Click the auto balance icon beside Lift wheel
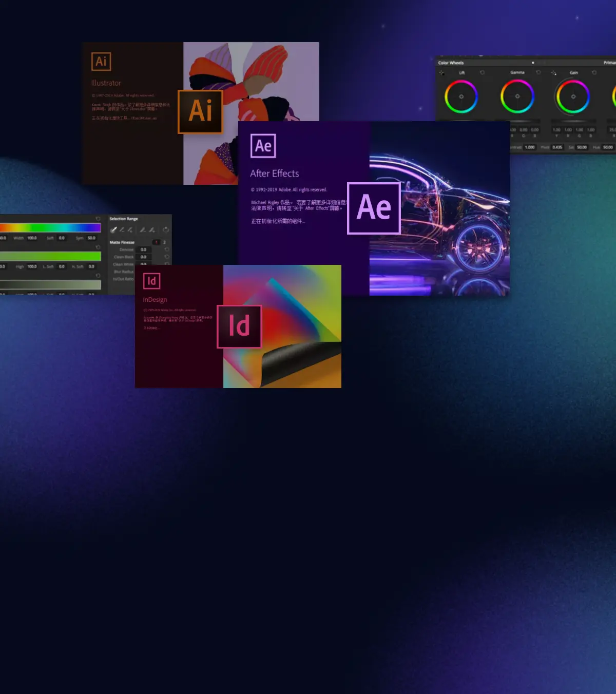 [441, 72]
